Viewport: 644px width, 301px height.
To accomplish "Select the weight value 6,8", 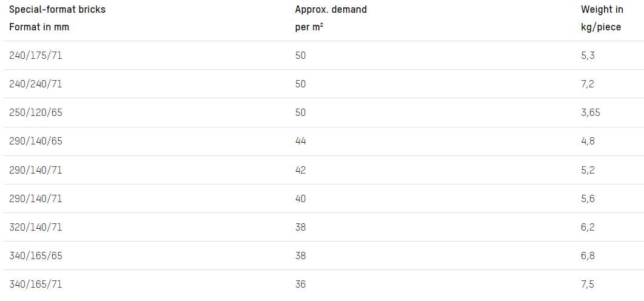I will click(x=588, y=255).
